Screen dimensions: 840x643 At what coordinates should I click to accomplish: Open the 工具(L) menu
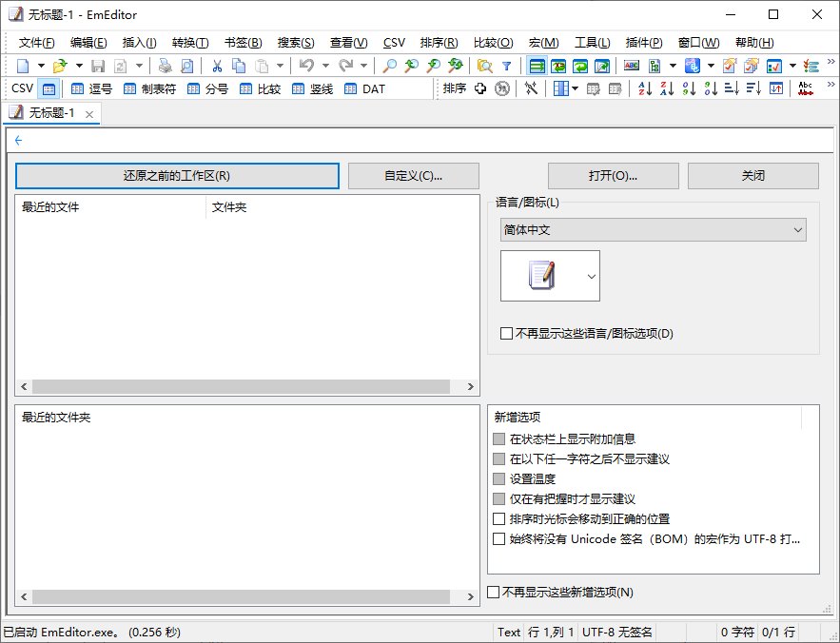[593, 43]
